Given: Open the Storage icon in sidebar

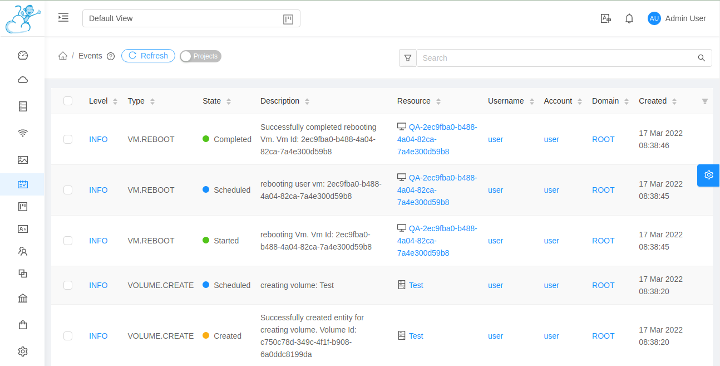Looking at the screenshot, I should [x=22, y=107].
